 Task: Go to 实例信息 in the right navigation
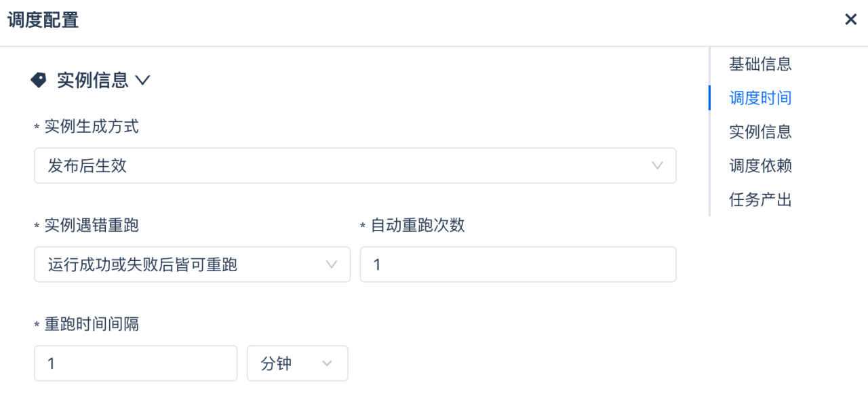tap(760, 132)
